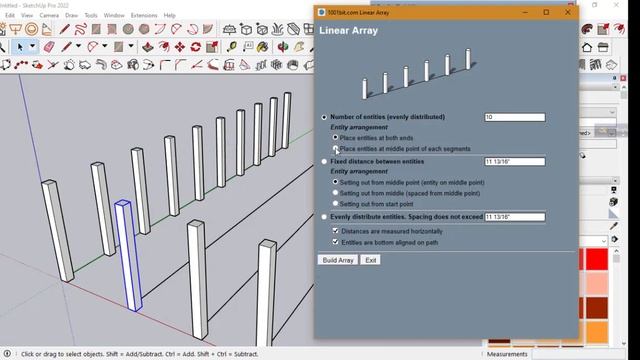Click the fillet corner icon in third toolbar row
Screen dimensions: 640x360
click(x=165, y=64)
